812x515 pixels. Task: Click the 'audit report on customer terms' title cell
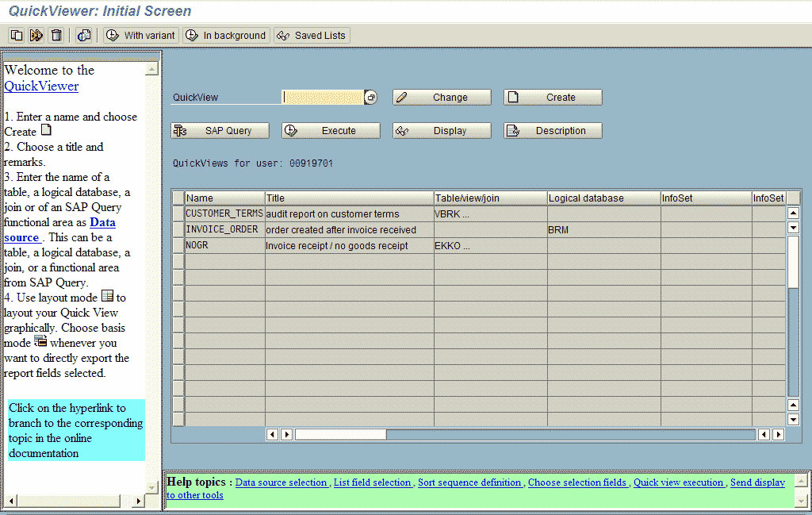[349, 213]
